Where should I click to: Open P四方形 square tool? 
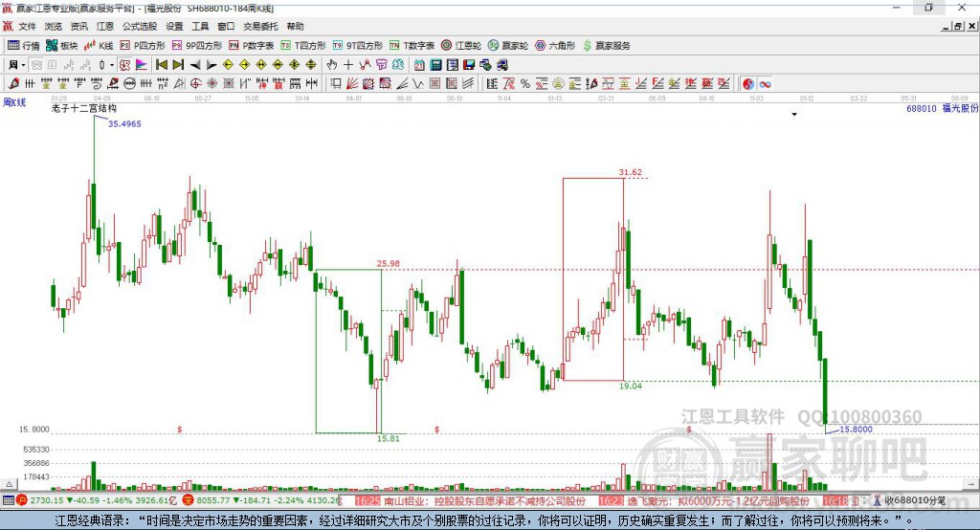pyautogui.click(x=143, y=46)
